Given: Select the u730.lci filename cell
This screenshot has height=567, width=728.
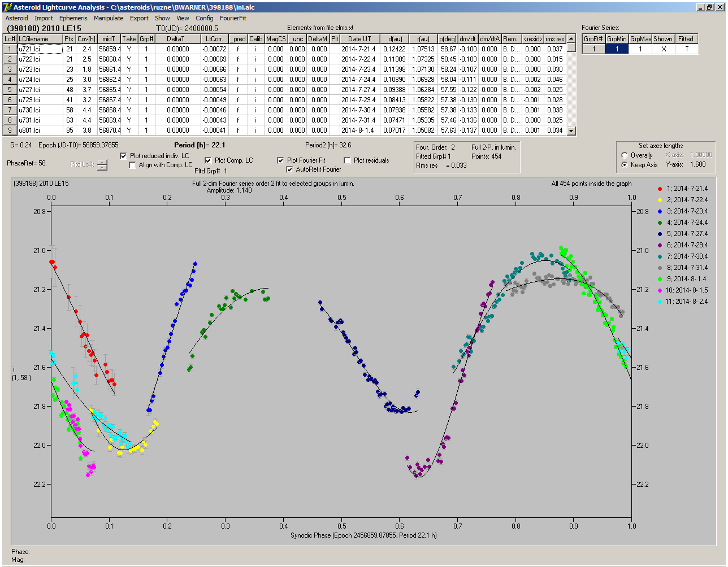Looking at the screenshot, I should point(40,110).
